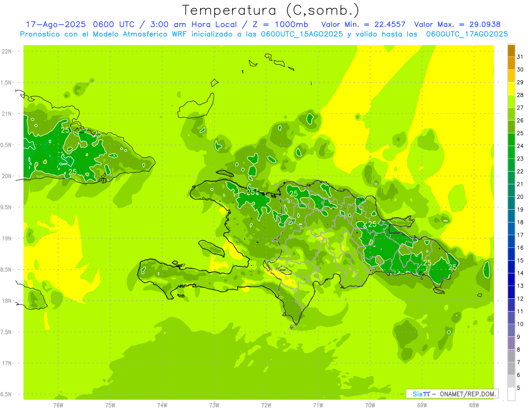Click the lime color scale swatch between 27 and 28
Image resolution: width=532 pixels, height=411 pixels.
(511, 102)
